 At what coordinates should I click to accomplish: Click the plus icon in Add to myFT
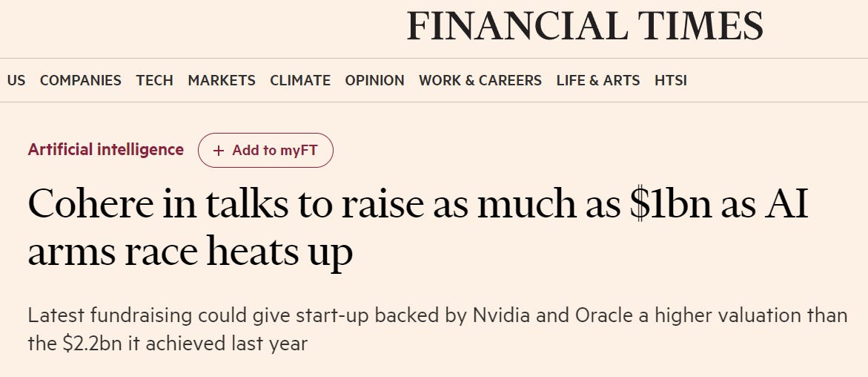tap(219, 151)
